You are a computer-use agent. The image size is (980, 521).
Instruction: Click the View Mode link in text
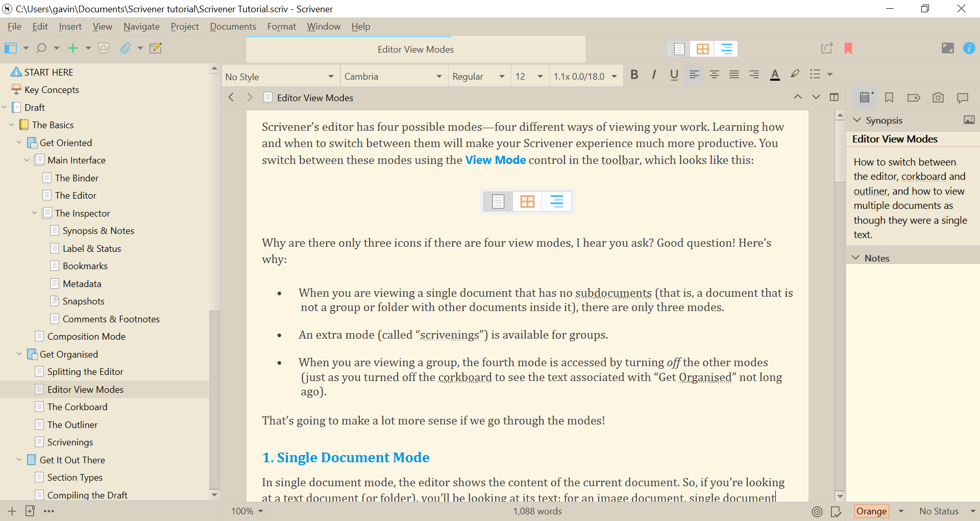click(x=495, y=160)
